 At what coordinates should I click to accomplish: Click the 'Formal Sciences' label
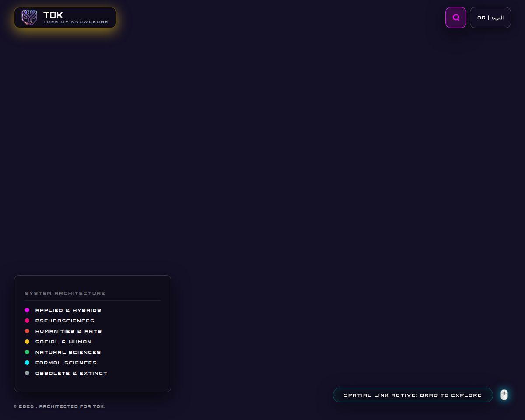pyautogui.click(x=66, y=363)
